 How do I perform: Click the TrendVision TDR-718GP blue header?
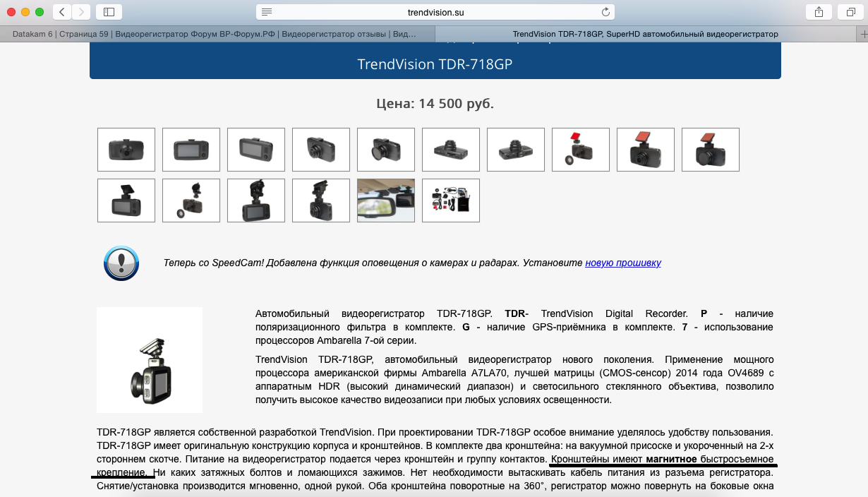click(x=435, y=64)
